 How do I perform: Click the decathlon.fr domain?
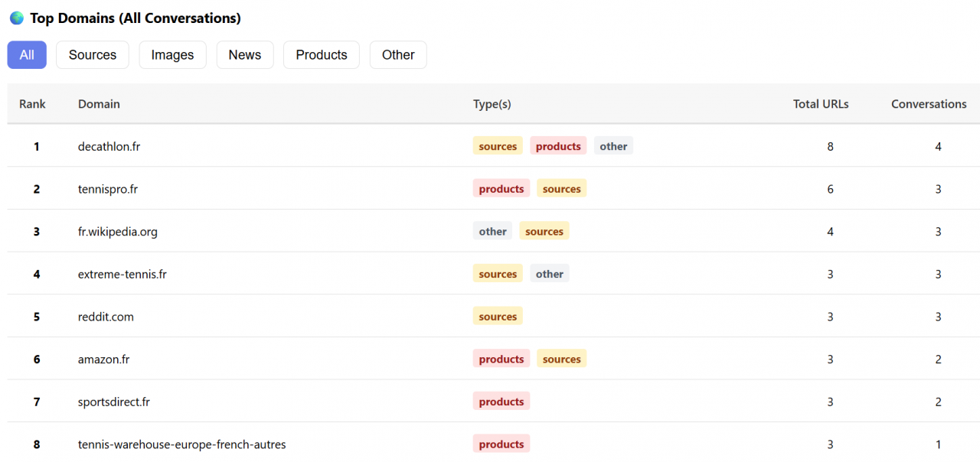[x=109, y=146]
